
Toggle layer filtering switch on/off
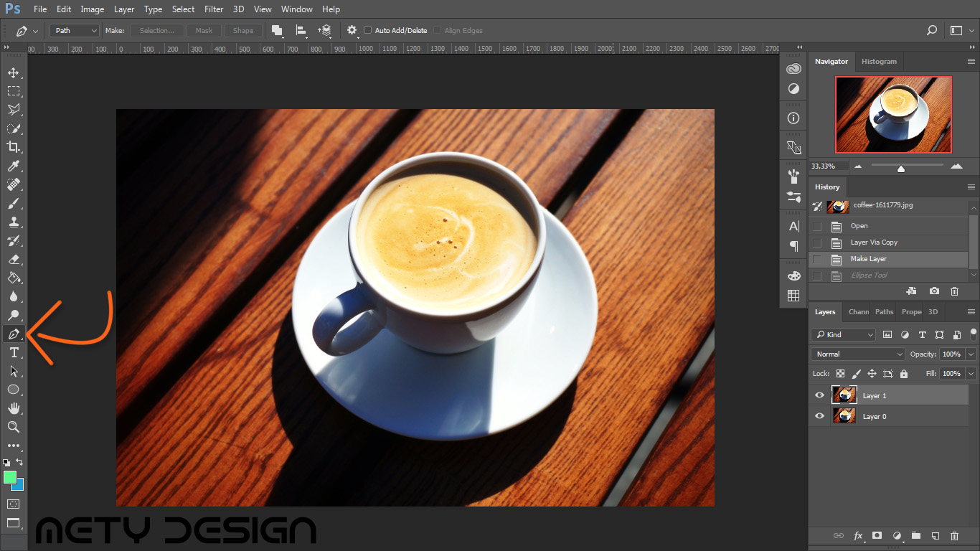click(974, 334)
